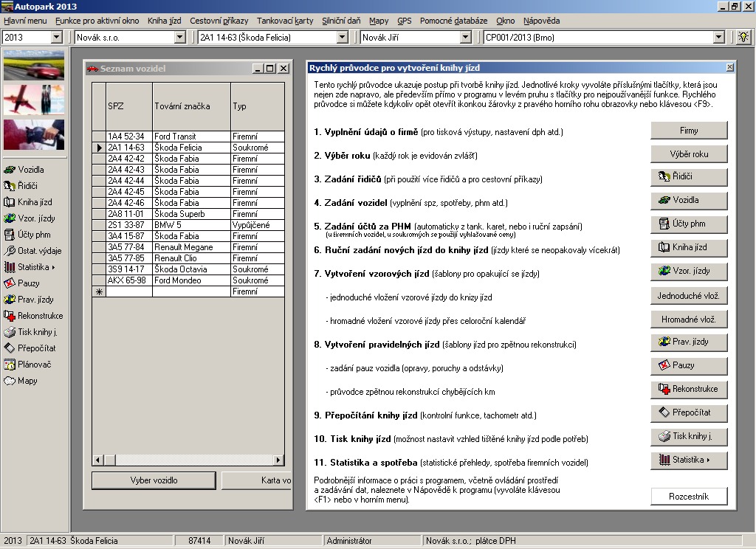The height and width of the screenshot is (549, 756).
Task: Click the Rozcestník button
Action: (x=688, y=497)
